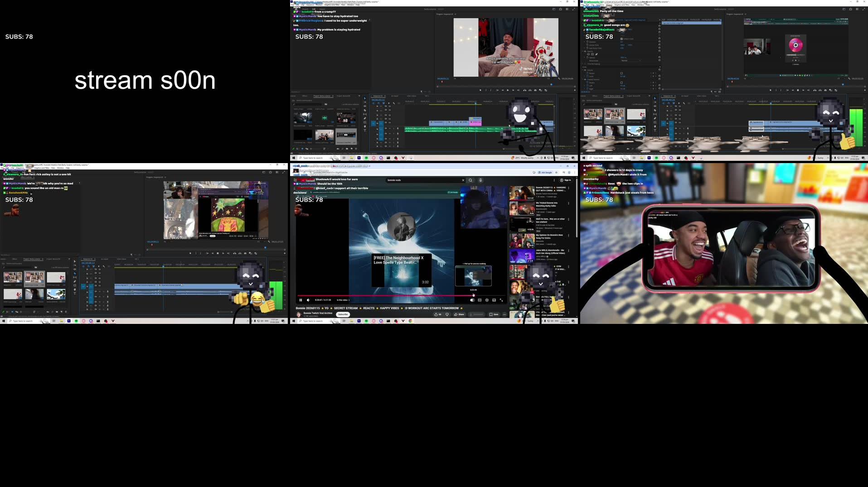868x487 pixels.
Task: Expand the Opacity property in Effect Controls
Action: (585, 57)
